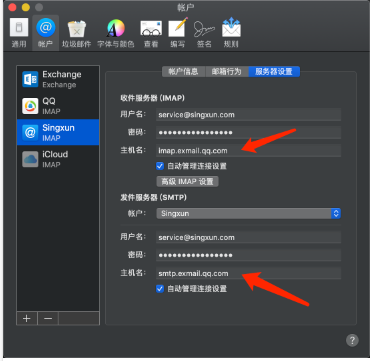Click the SMTP password field
376x361 pixels.
click(x=248, y=255)
